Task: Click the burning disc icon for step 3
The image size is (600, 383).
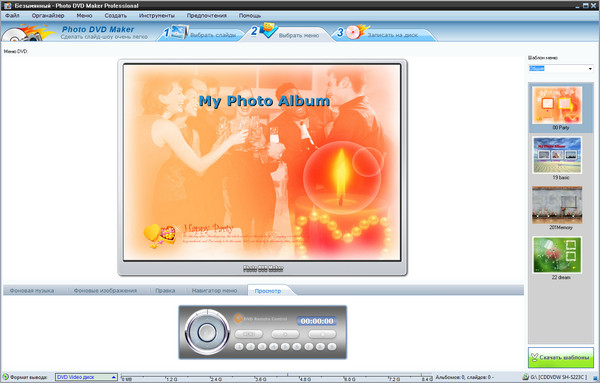Action: pos(357,32)
